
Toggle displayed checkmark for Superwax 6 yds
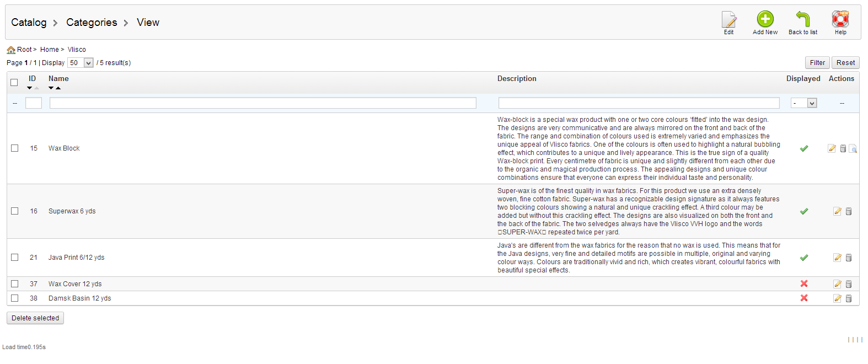click(x=804, y=211)
